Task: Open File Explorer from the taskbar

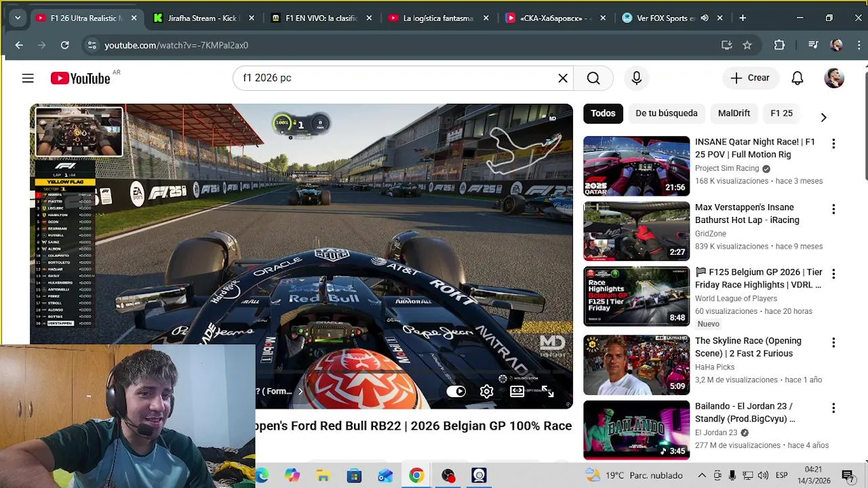Action: click(323, 476)
